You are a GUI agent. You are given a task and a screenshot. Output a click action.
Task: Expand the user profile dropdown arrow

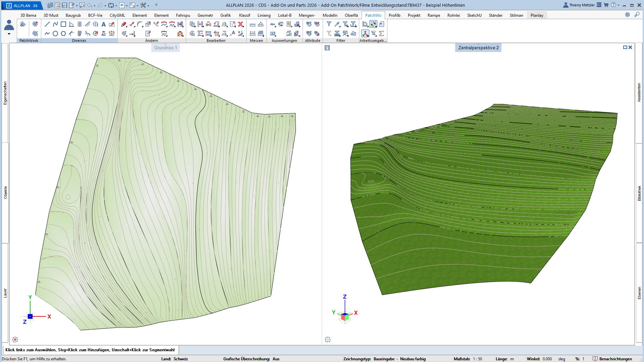point(9,34)
